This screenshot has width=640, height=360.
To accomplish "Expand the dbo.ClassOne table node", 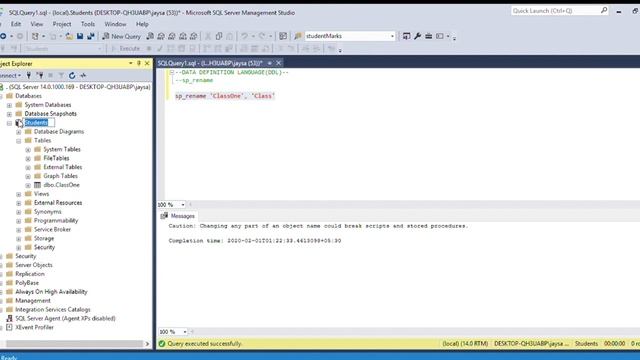I will point(28,185).
